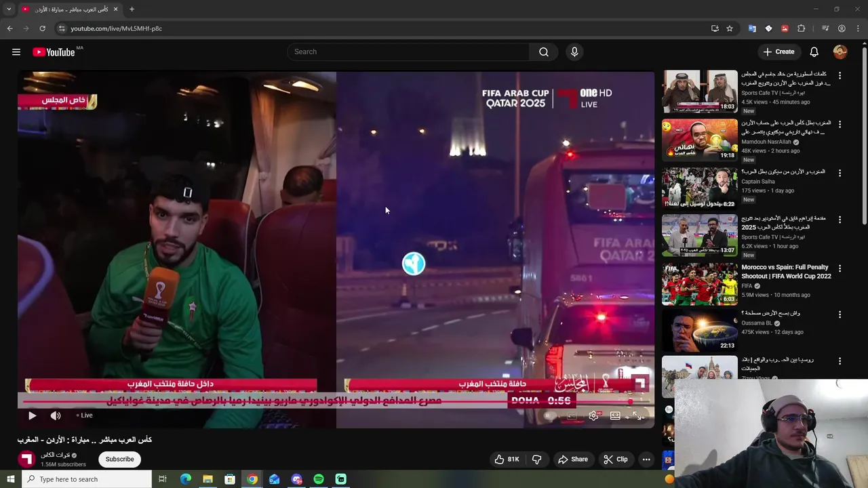
Task: Share the live video
Action: pos(573,460)
